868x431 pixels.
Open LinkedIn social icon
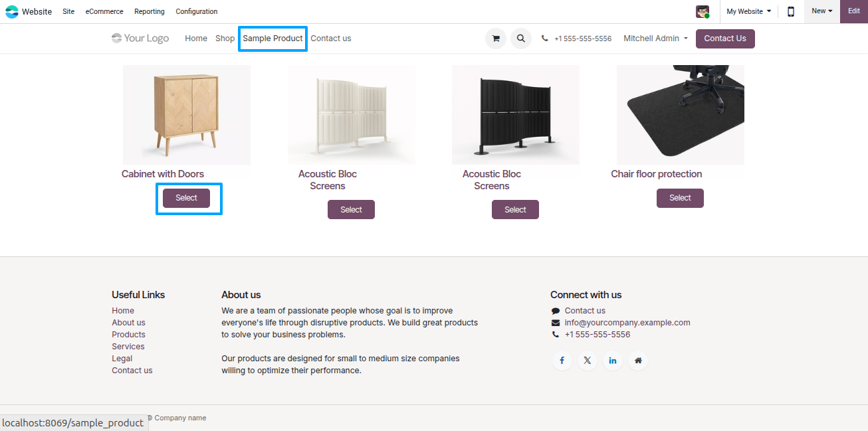612,361
